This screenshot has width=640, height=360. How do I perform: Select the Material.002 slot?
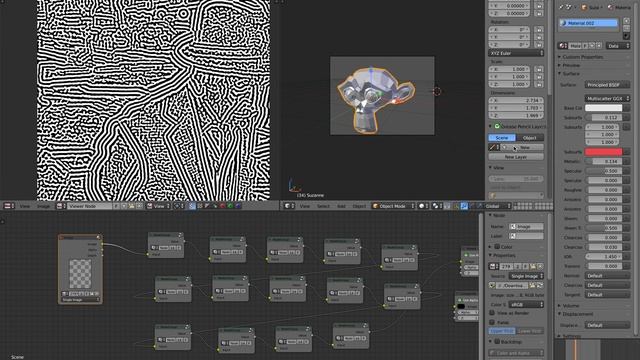click(x=588, y=23)
